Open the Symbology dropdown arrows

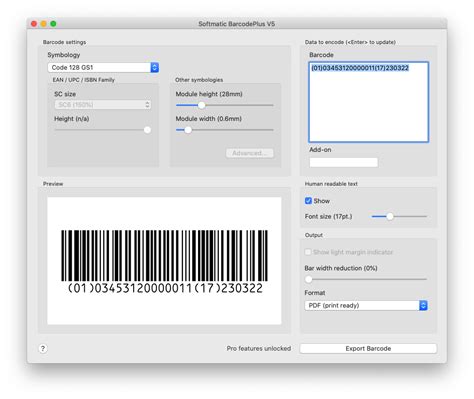pyautogui.click(x=154, y=67)
